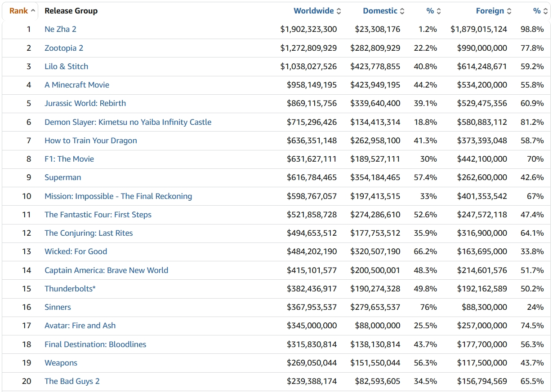Screen dimensions: 553x392
Task: Click the Release Group column header
Action: point(71,11)
